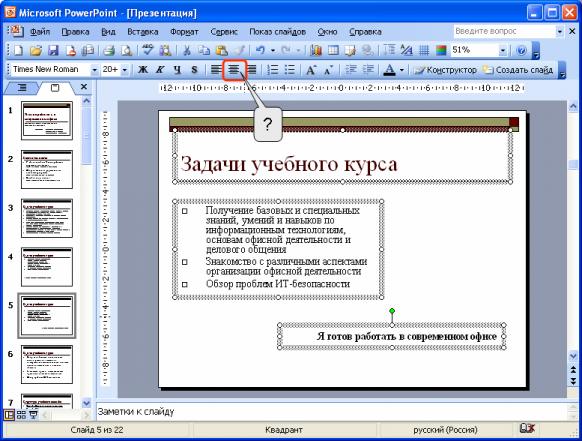Select slide 3 thumbnail
The image size is (582, 441).
pos(47,218)
